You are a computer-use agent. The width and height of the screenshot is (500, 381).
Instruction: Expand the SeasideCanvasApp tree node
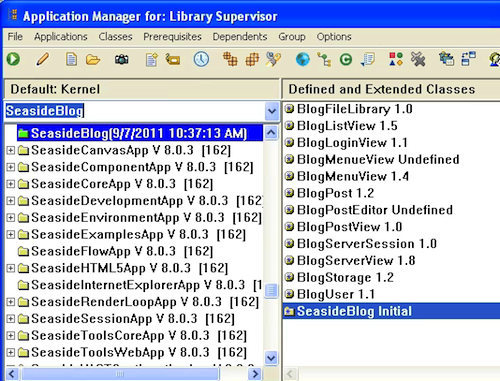coord(11,150)
